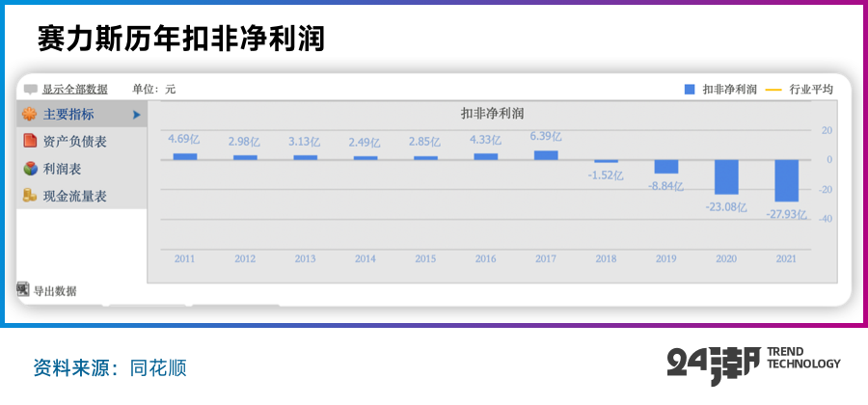Toggle the 扣非净利润 legend blue square
The width and height of the screenshot is (868, 405).
(x=690, y=89)
